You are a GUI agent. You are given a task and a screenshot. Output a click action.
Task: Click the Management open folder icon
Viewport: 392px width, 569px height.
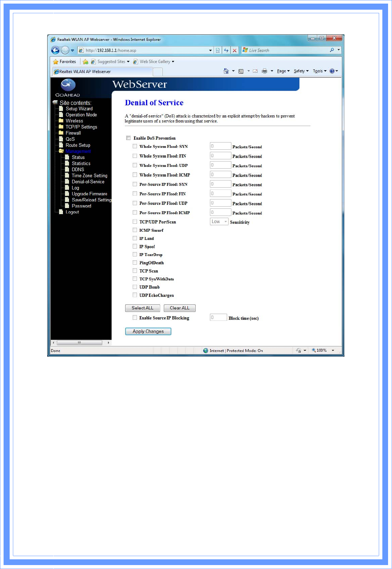(x=61, y=151)
